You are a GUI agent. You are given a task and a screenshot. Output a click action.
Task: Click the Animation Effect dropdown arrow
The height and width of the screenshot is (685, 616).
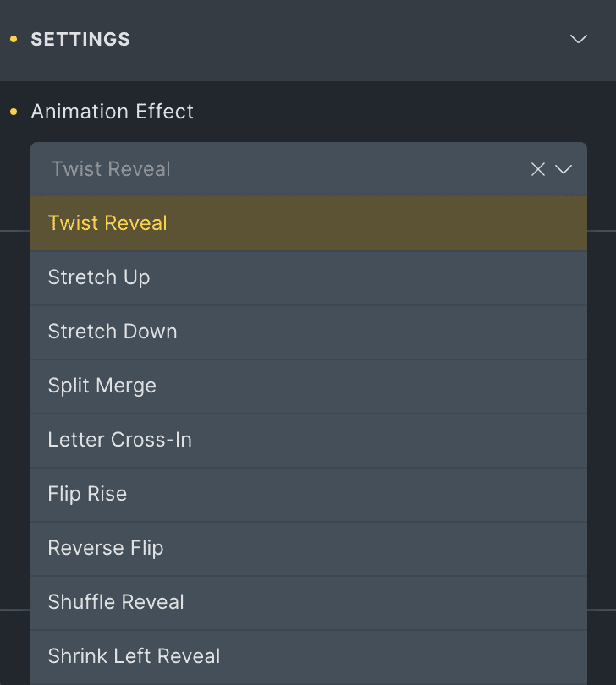(x=564, y=169)
